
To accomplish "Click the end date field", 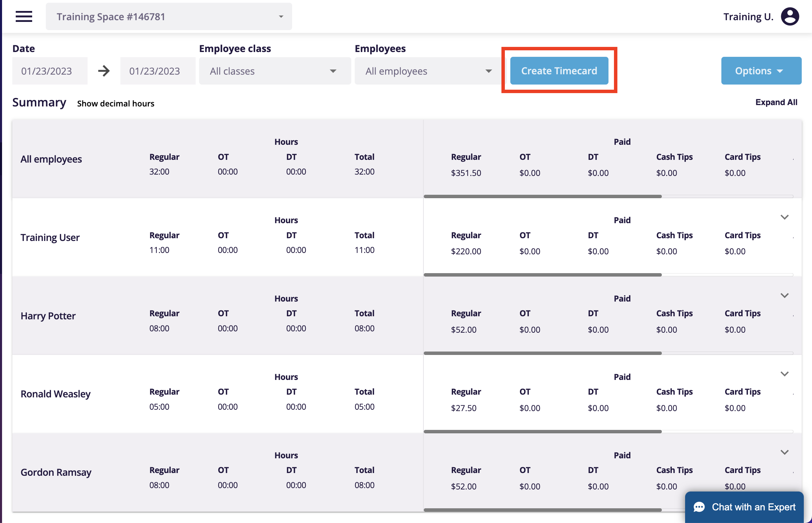I will tap(158, 71).
